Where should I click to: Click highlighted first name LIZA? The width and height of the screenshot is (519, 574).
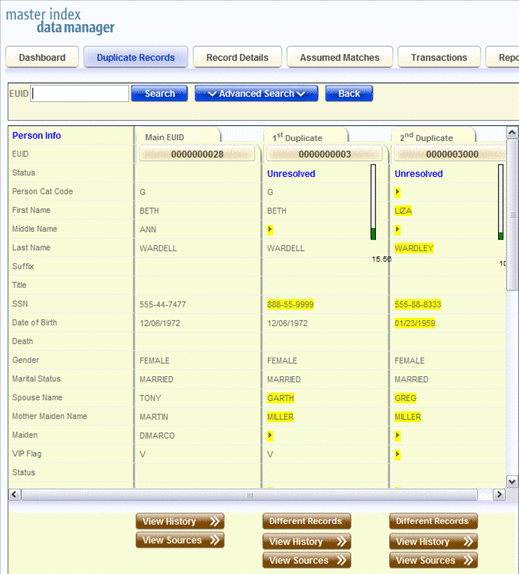pyautogui.click(x=403, y=211)
